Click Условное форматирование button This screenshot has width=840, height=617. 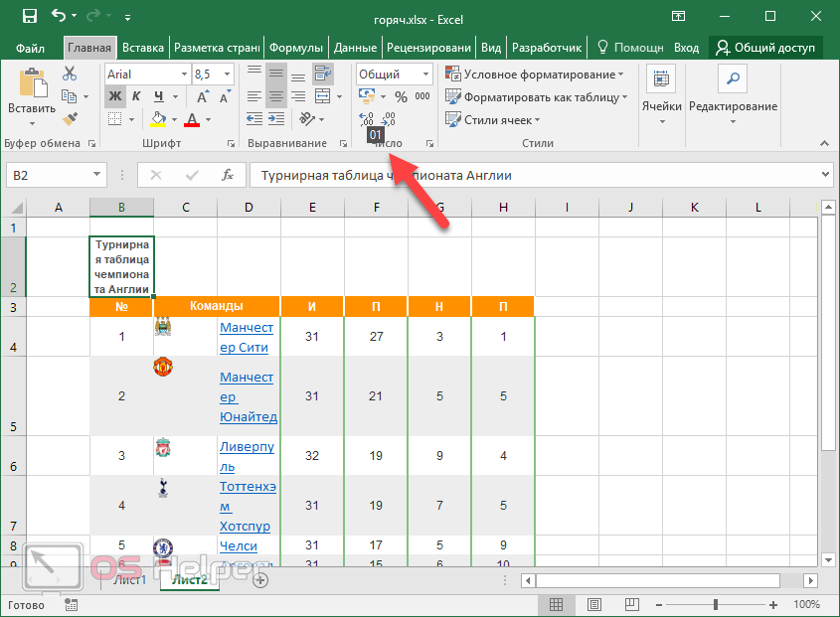point(535,75)
